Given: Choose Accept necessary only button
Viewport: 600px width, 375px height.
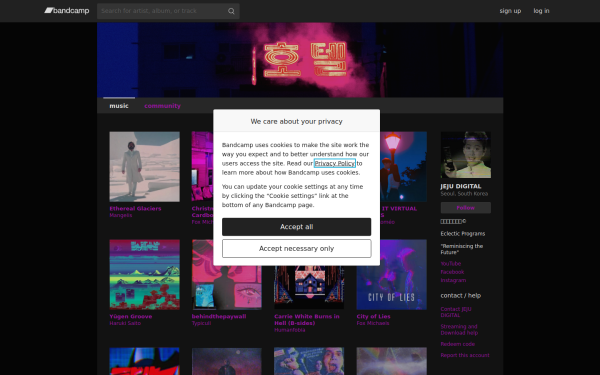Looking at the screenshot, I should click(297, 248).
